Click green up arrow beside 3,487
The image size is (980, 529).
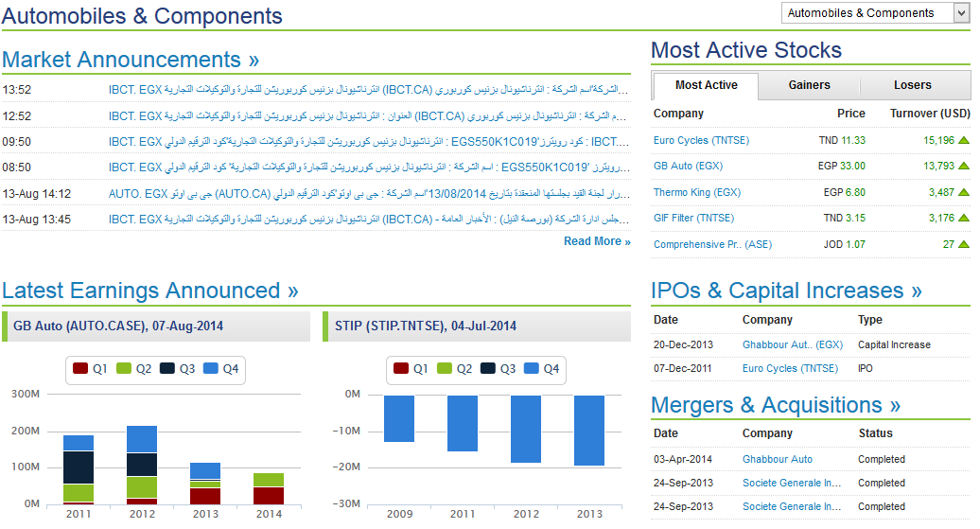[x=964, y=192]
